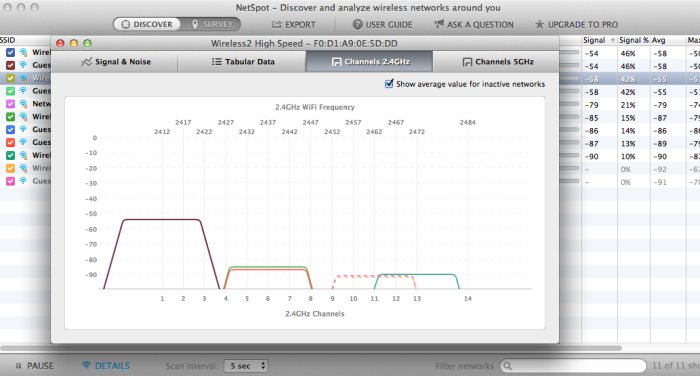Toggle the yellow checkbox in the highlighted network row
Viewport: 700px width, 376px height.
(x=10, y=78)
